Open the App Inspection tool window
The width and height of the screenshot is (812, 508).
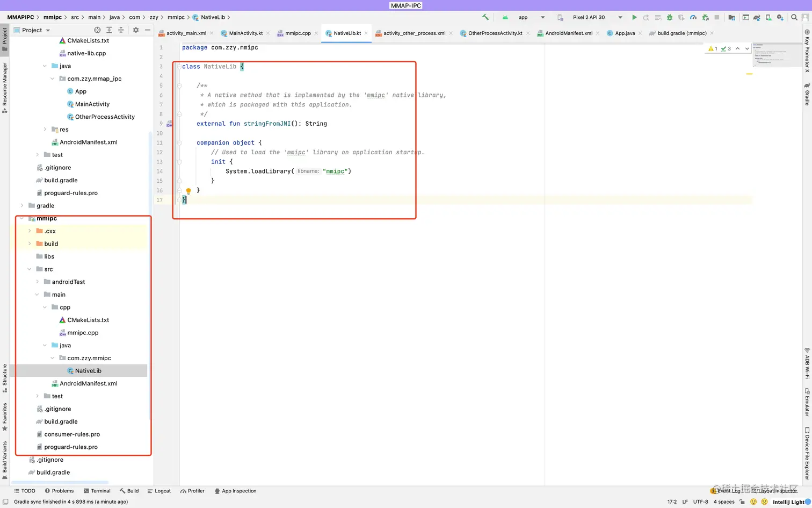235,491
